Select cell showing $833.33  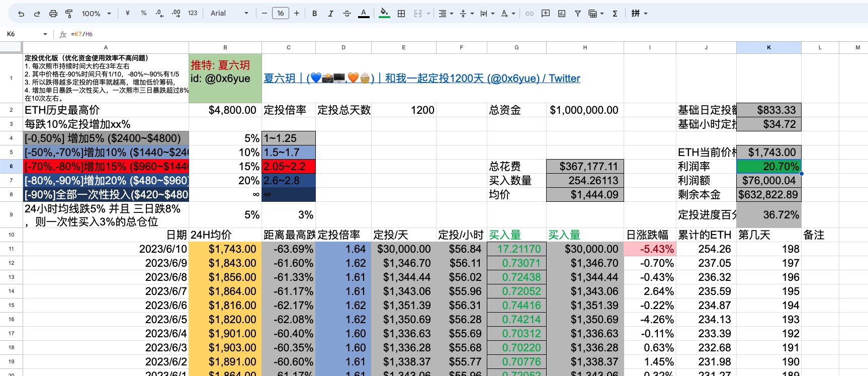769,110
